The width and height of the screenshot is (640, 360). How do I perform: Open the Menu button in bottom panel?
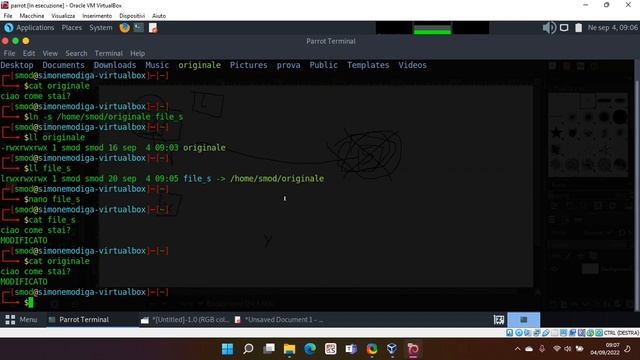21,320
